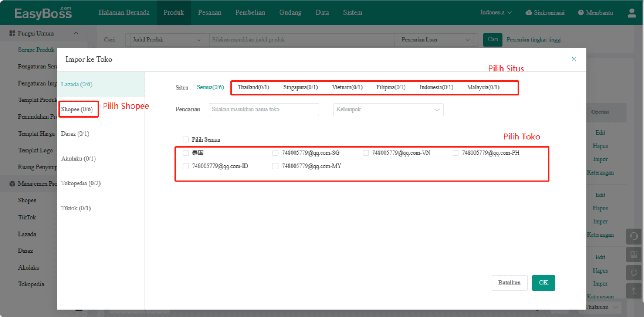Filter by Indonesia(0/1) site
This screenshot has width=644, height=317.
(436, 87)
